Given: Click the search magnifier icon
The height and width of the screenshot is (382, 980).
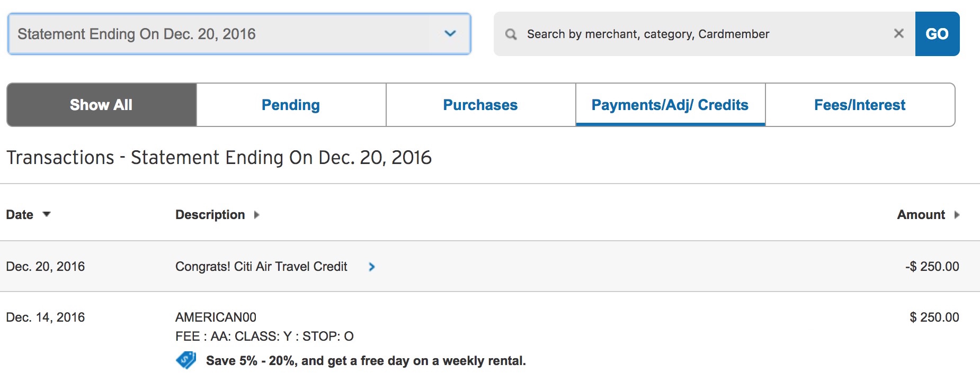Looking at the screenshot, I should point(511,34).
